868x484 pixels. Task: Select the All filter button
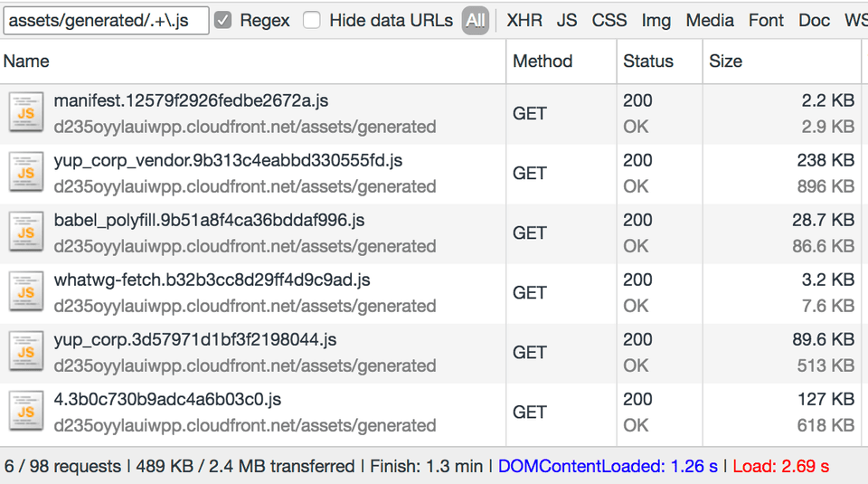coord(475,21)
